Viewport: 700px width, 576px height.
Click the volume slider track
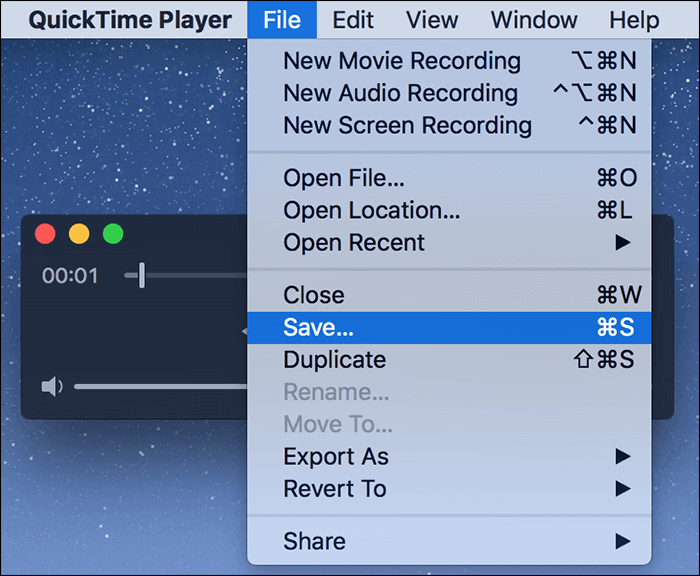point(161,386)
